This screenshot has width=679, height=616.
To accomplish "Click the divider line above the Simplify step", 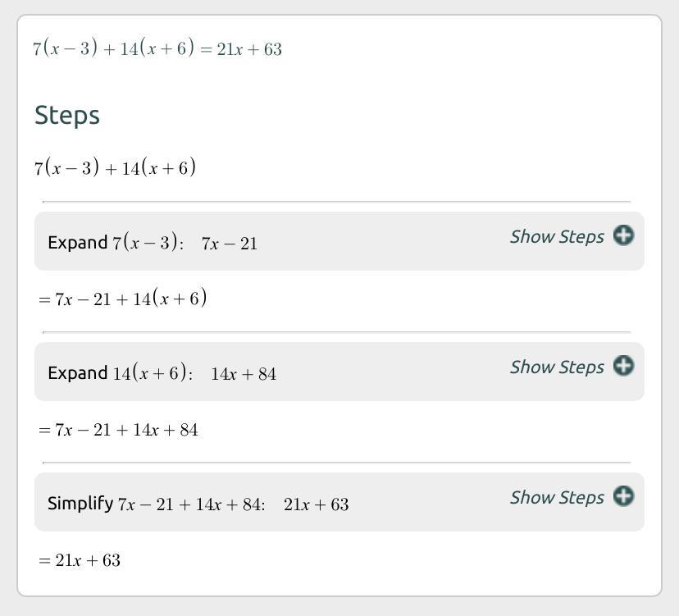I will tap(336, 463).
